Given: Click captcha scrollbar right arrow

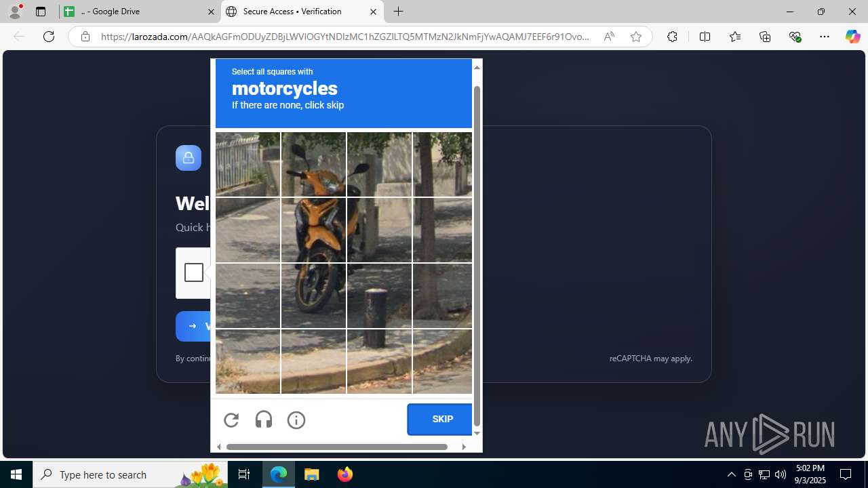Looking at the screenshot, I should point(464,447).
